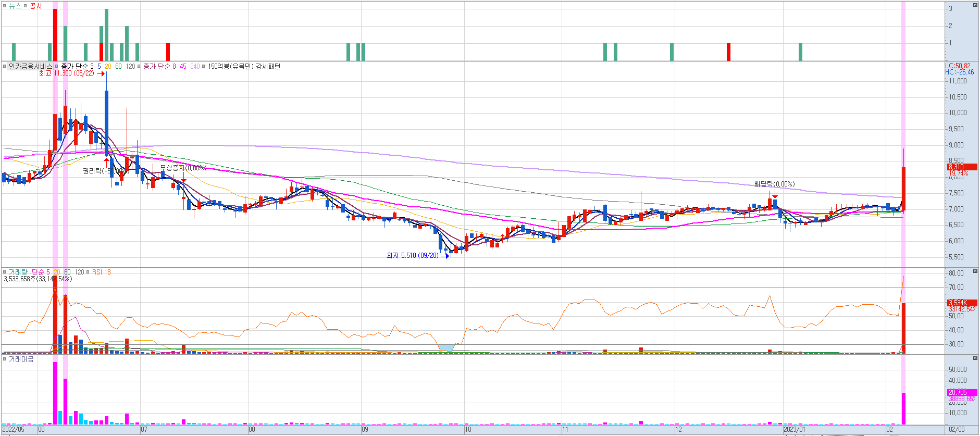This screenshot has height=436, width=980.
Task: Select the 인카금융서비스 stock name label
Action: [31, 67]
